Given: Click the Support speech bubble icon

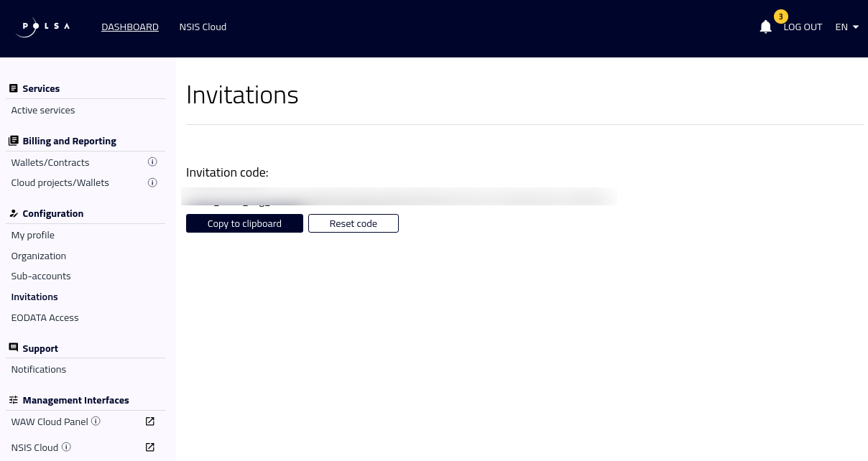Looking at the screenshot, I should [14, 347].
